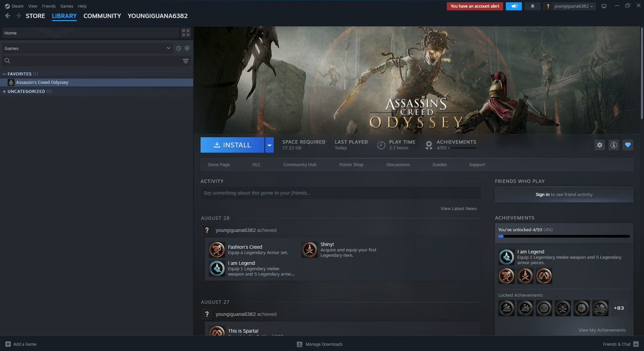Open the LIBRARY tab
Screen dimensions: 644x351
pyautogui.click(x=64, y=16)
